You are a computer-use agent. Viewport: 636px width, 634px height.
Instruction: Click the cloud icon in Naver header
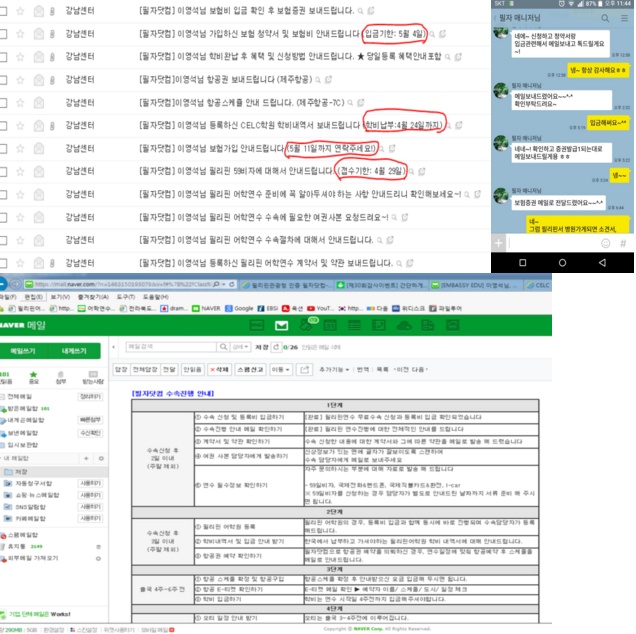tap(404, 326)
